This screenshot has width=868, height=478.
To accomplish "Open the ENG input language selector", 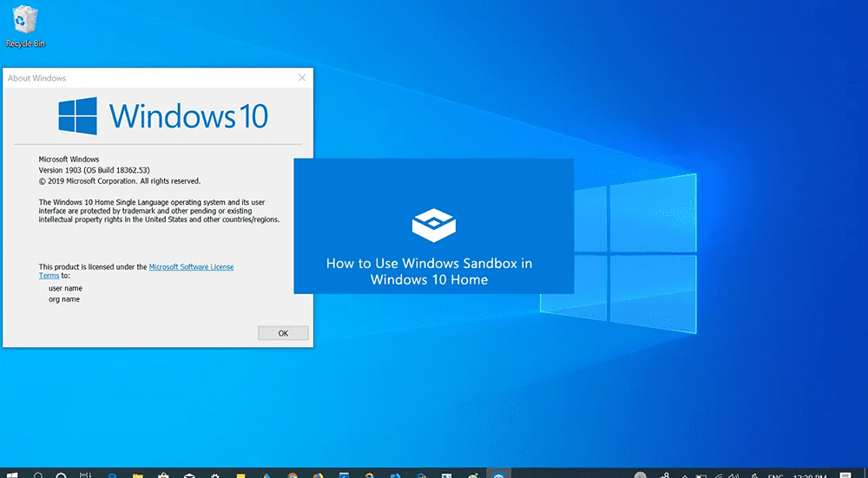I will (x=773, y=475).
